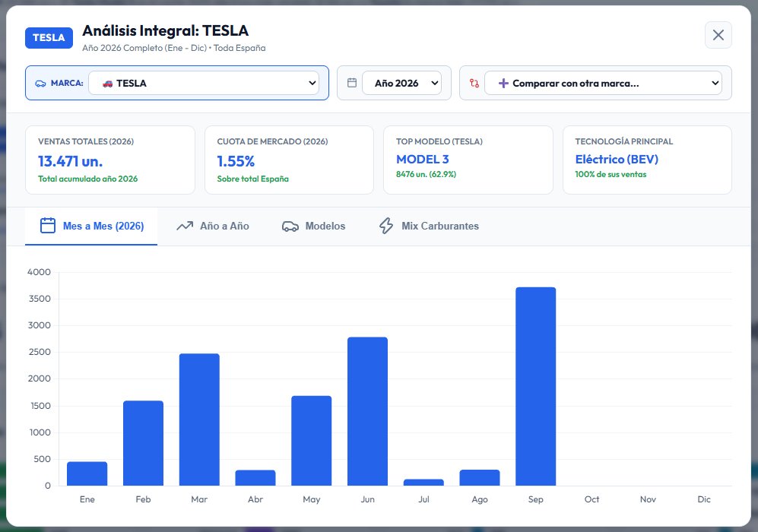This screenshot has width=758, height=532.
Task: Click the February (Feb) bar in chart
Action: pyautogui.click(x=143, y=443)
